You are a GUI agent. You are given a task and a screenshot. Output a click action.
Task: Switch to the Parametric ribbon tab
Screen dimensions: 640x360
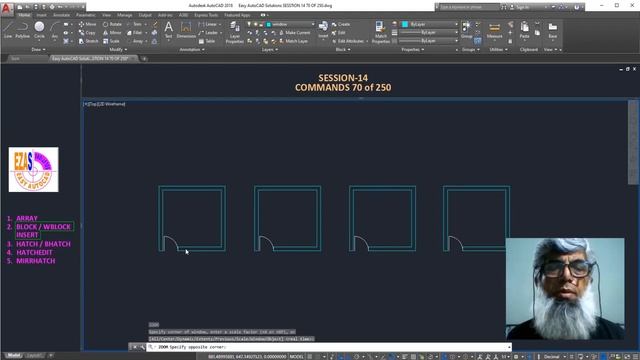click(x=86, y=15)
